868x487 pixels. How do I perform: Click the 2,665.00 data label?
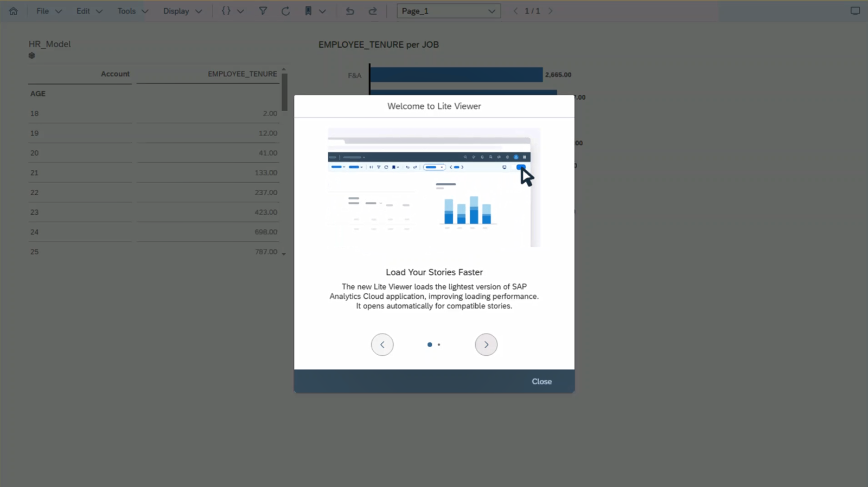(558, 75)
